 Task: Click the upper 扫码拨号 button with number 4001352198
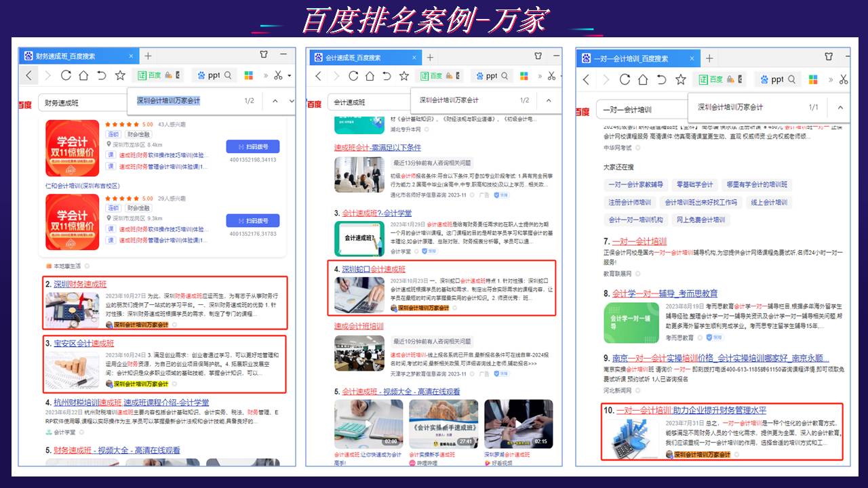[x=252, y=146]
